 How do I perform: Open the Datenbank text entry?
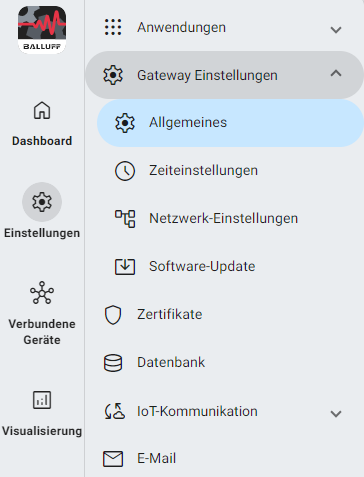coord(171,362)
